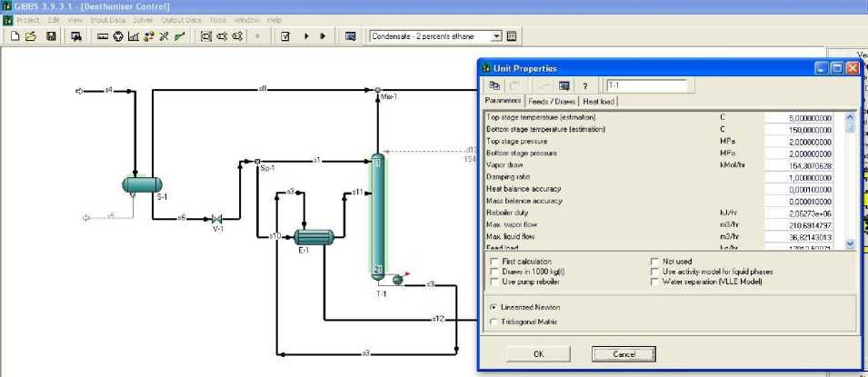Viewport: 868px width, 377px height.
Task: Enable Use pump reboiler option
Action: tap(494, 282)
